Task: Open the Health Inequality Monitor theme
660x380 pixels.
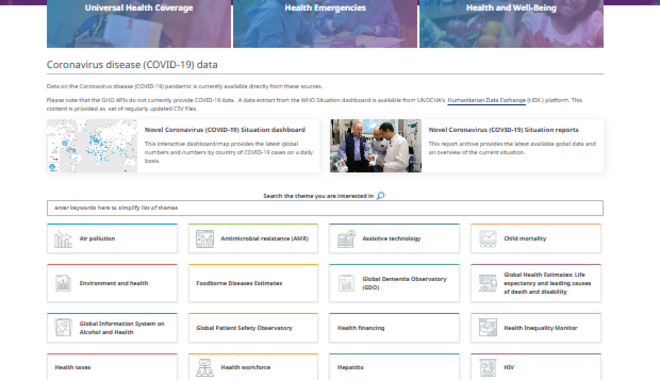Action: pos(536,328)
